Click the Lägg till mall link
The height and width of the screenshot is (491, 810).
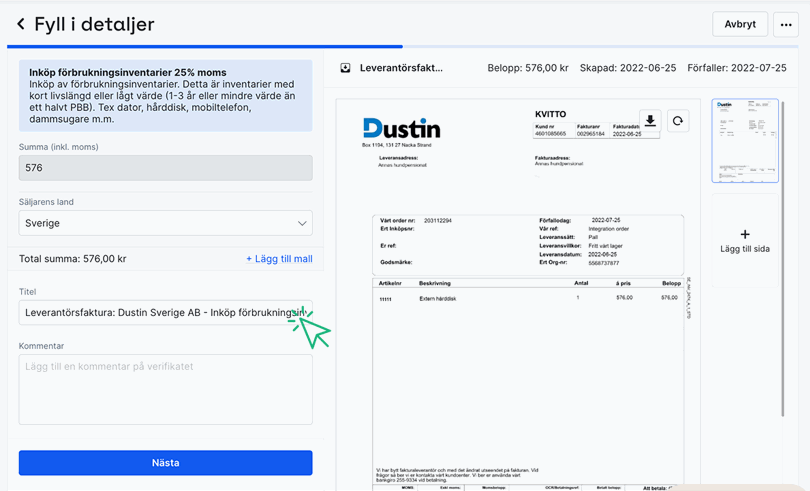(279, 259)
